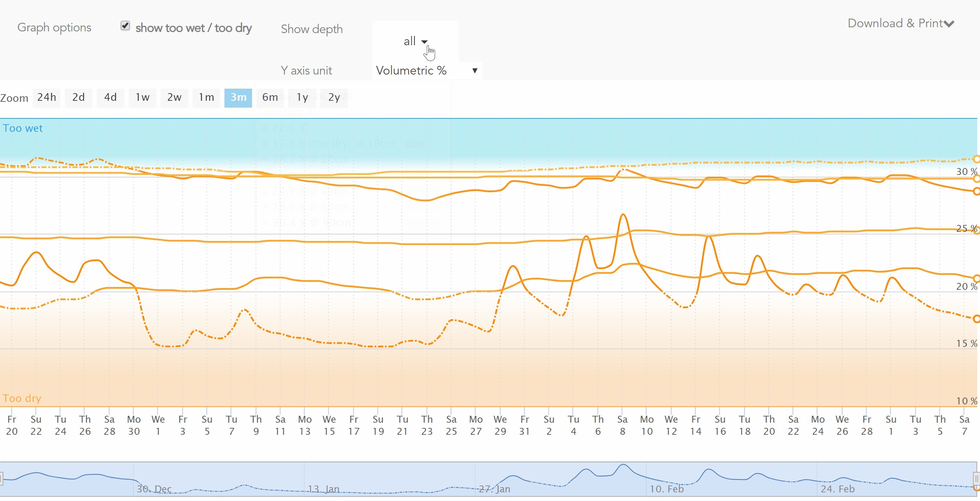This screenshot has height=501, width=980.
Task: Set zoom range to 2d
Action: (78, 98)
